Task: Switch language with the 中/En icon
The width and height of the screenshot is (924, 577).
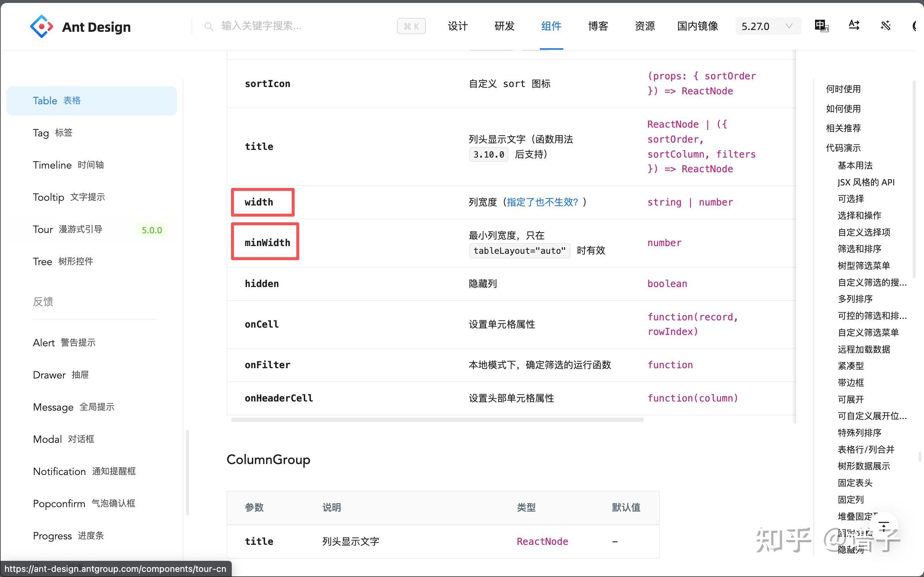Action: (x=821, y=26)
